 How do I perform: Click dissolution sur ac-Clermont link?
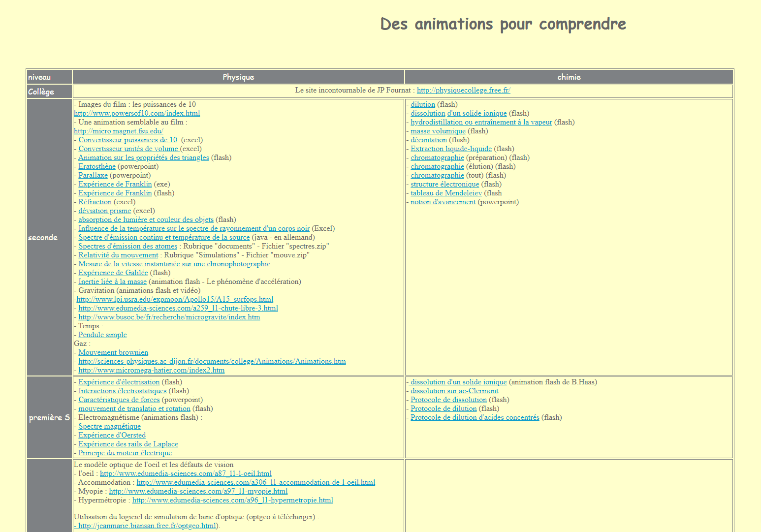point(454,391)
